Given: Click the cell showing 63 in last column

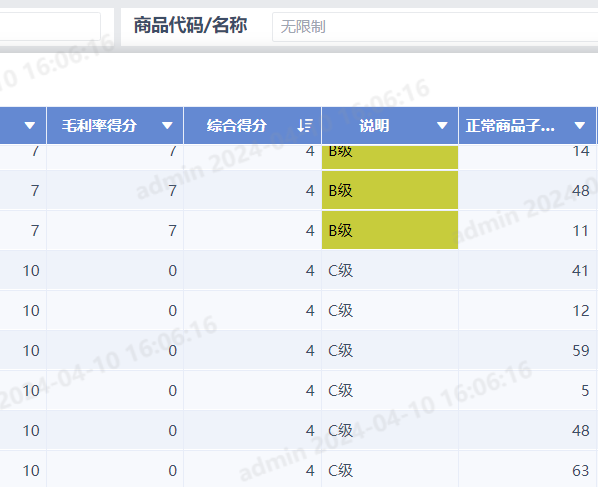Looking at the screenshot, I should tap(527, 470).
